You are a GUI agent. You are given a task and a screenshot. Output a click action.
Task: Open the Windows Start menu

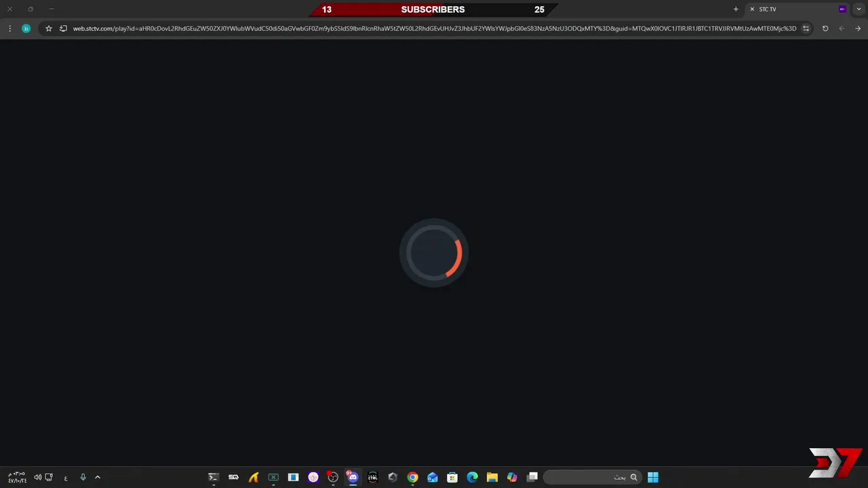[x=652, y=477]
